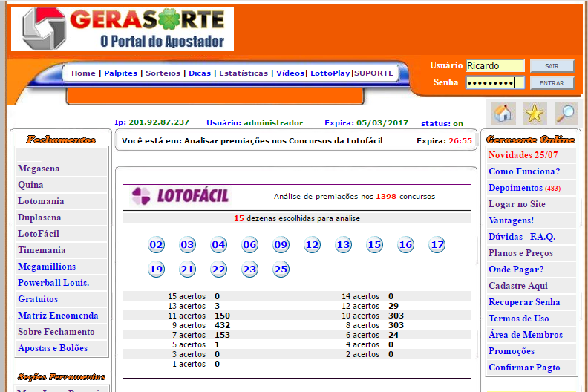Open Recuperar Senha link
This screenshot has height=392, width=588.
[524, 302]
